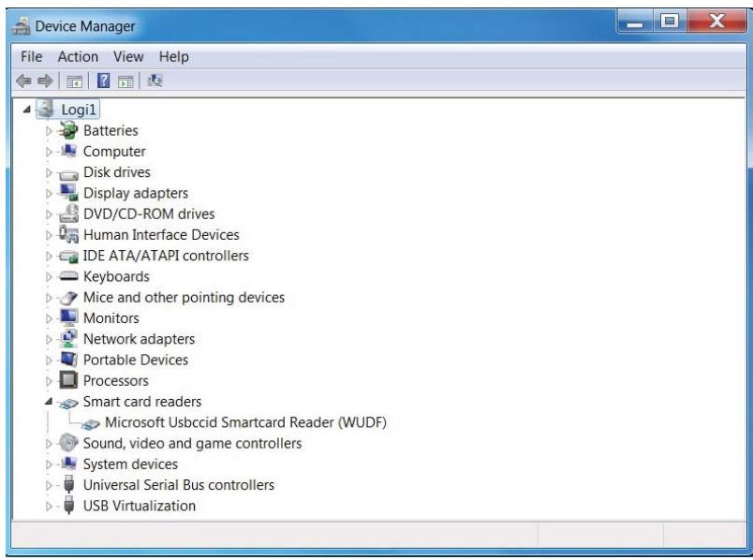Image resolution: width=753 pixels, height=560 pixels.
Task: Select the USB Virtualization label
Action: pyautogui.click(x=140, y=506)
